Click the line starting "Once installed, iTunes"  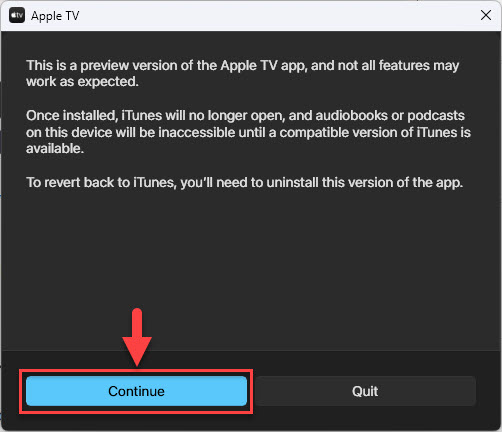point(245,116)
